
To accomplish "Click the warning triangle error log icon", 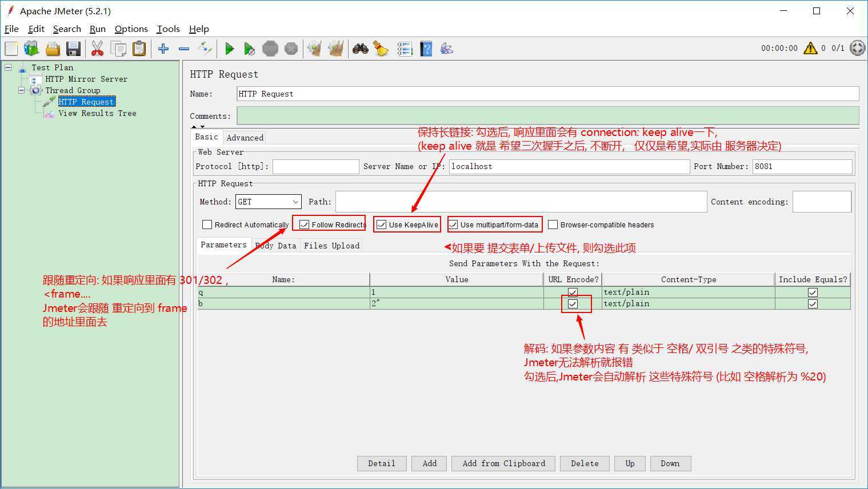I will coord(810,48).
